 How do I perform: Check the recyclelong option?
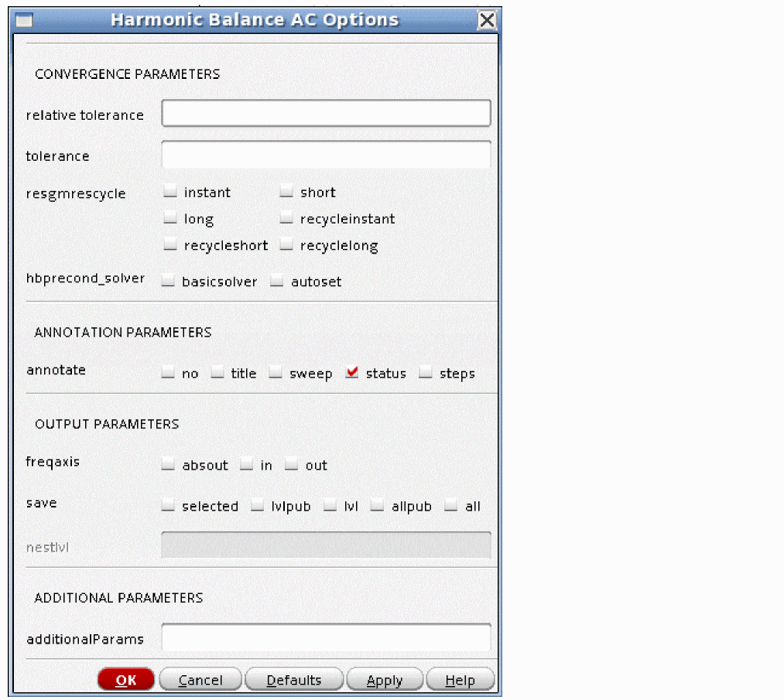286,244
